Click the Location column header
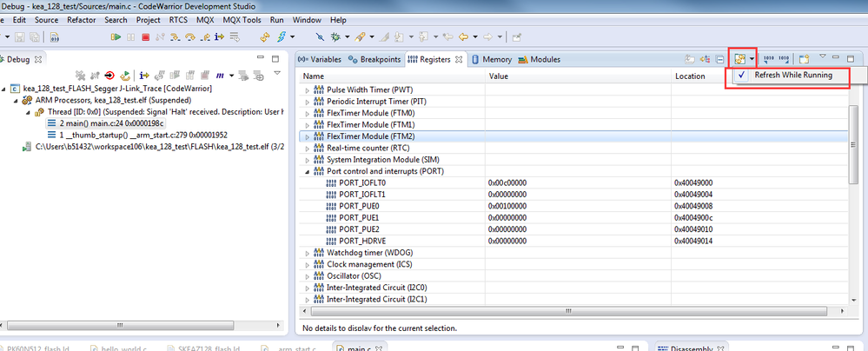 pos(690,76)
